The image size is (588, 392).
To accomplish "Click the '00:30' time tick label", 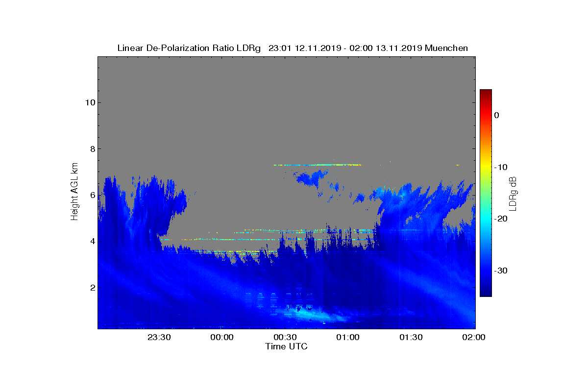I will [x=285, y=337].
